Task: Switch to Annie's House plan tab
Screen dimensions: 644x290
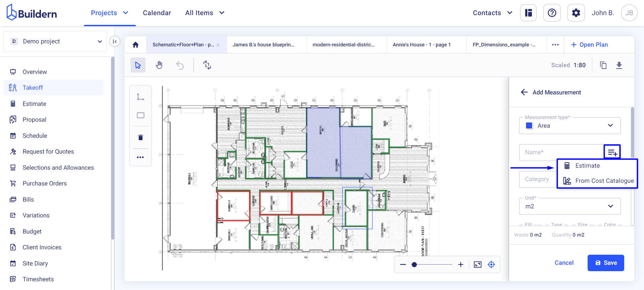Action: pyautogui.click(x=422, y=45)
